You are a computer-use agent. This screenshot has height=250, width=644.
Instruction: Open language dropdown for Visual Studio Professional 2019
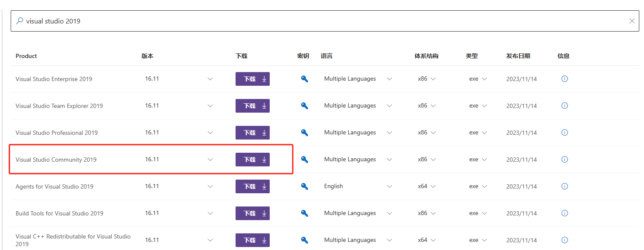coord(389,133)
